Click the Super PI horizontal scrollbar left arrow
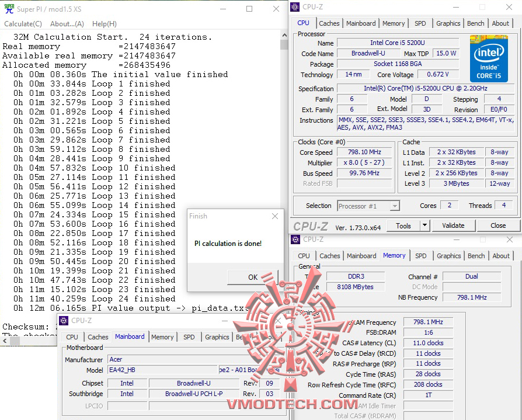Image resolution: width=522 pixels, height=420 pixels. (x=5, y=341)
